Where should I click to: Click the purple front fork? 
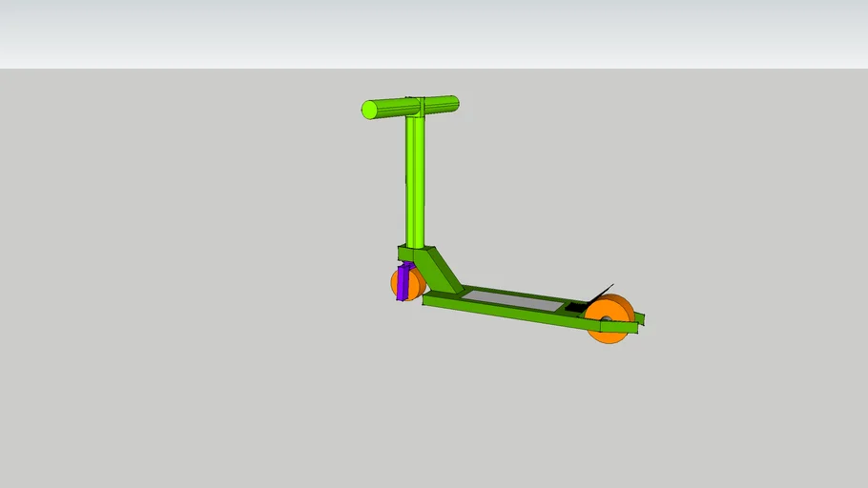point(403,282)
